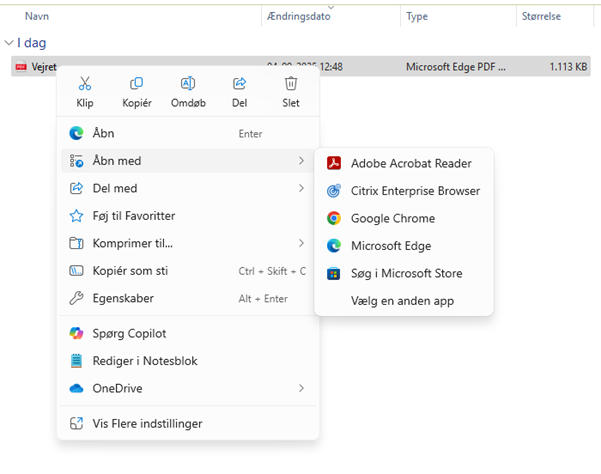Open Egenskaber properties entry
The image size is (601, 474).
[x=123, y=298]
